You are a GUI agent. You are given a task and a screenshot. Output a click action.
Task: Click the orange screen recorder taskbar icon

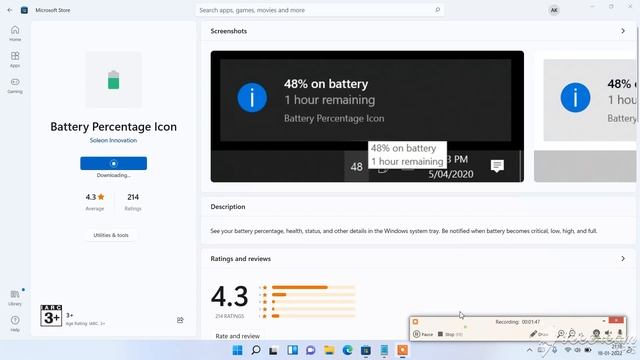[402, 350]
